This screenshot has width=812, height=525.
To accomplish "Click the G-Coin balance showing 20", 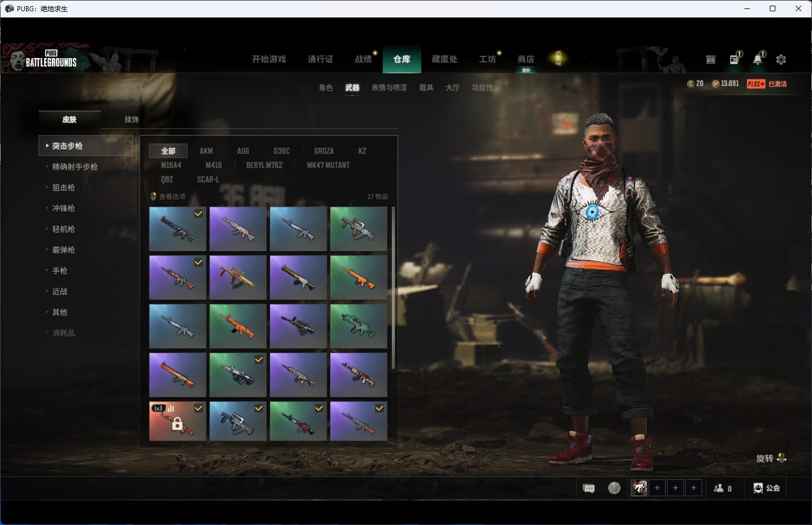I will click(x=695, y=83).
